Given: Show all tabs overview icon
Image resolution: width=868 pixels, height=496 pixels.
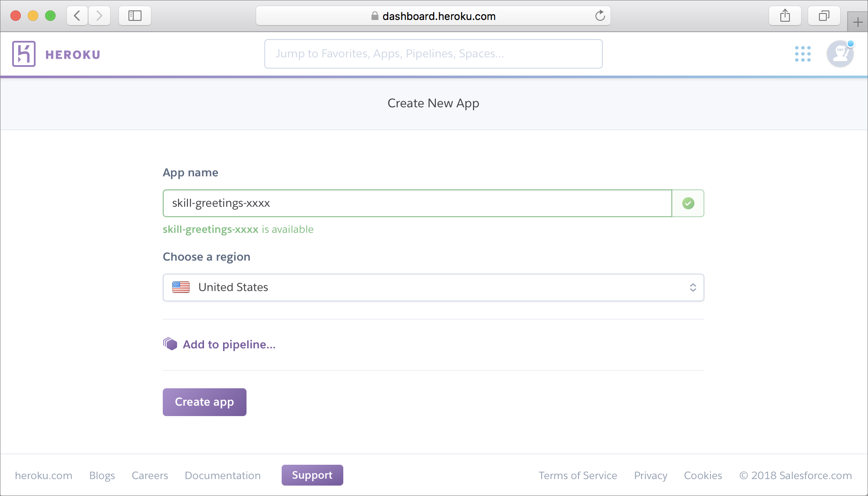Looking at the screenshot, I should (824, 16).
